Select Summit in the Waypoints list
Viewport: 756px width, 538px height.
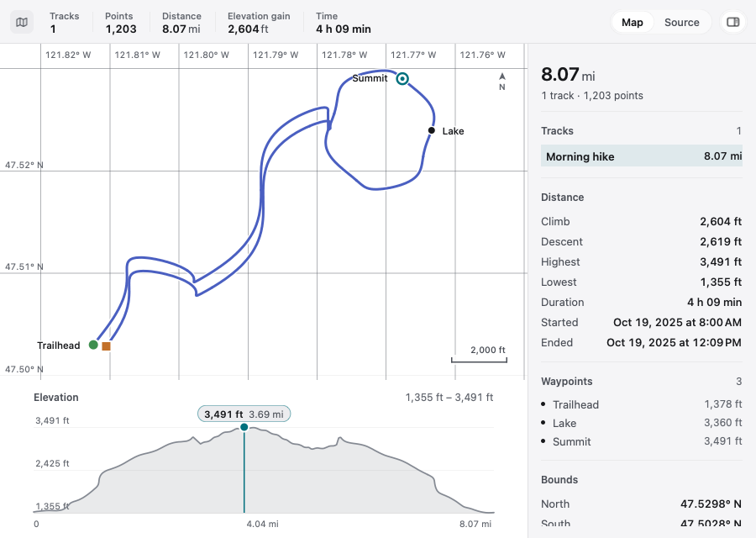(x=641, y=441)
